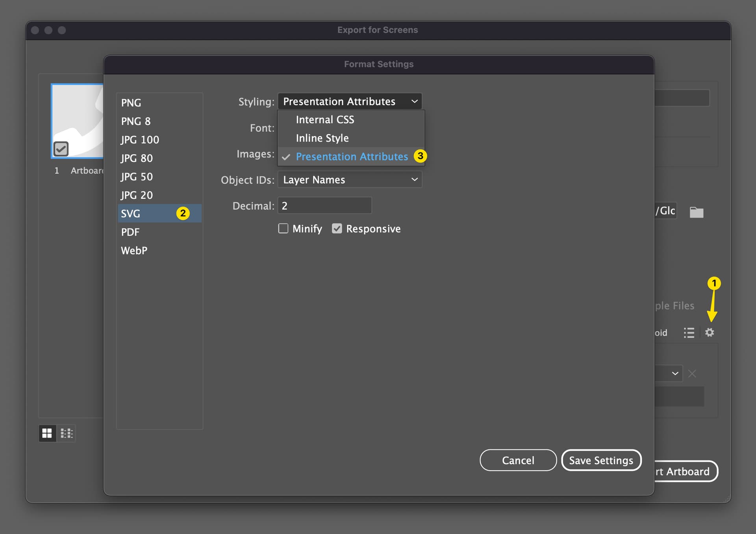Screen dimensions: 756x534
Task: Click the Cancel button
Action: point(518,460)
